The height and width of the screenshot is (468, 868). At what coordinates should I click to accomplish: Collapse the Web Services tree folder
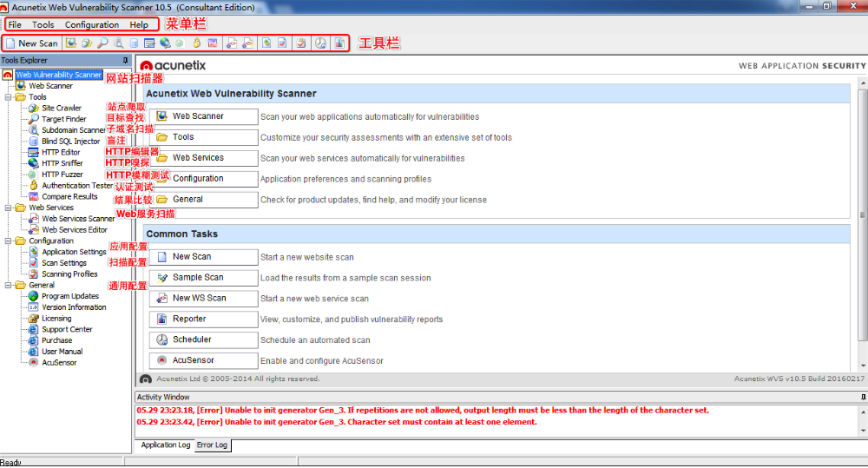click(x=8, y=208)
